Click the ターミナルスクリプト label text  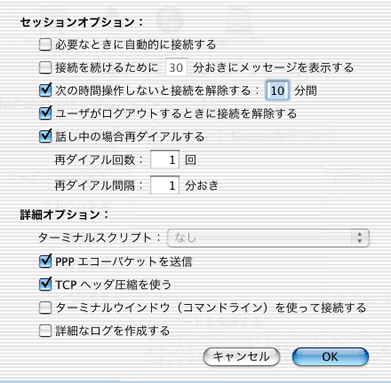tap(99, 238)
